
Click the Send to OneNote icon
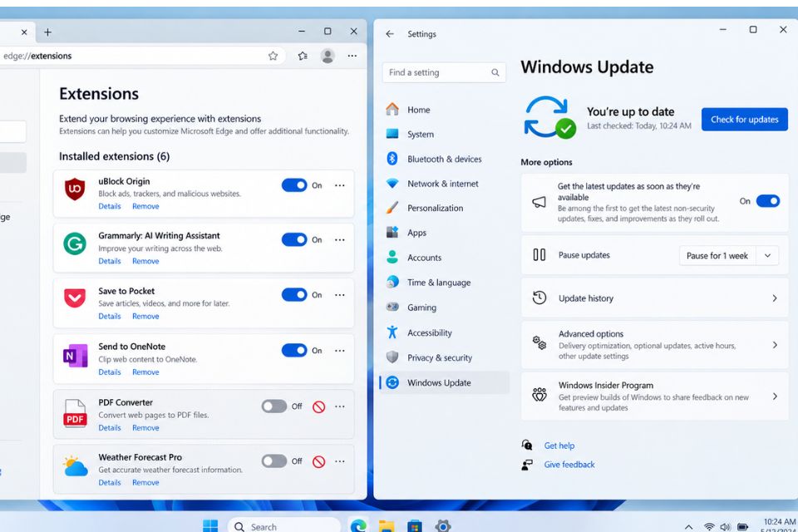point(75,356)
